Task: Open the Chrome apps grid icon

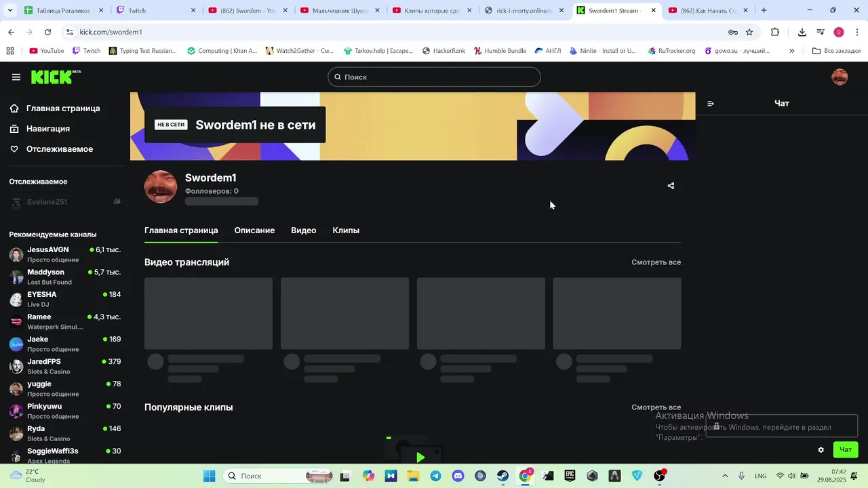Action: coord(10,51)
